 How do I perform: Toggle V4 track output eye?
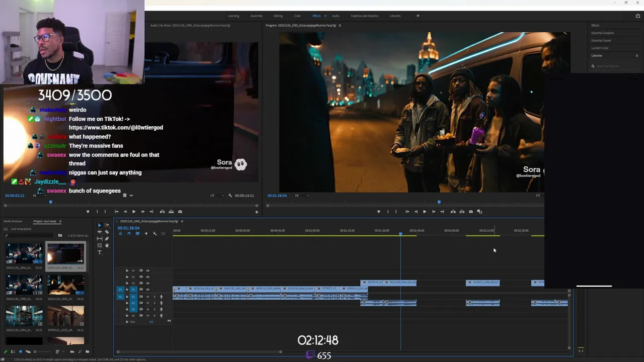tap(147, 270)
